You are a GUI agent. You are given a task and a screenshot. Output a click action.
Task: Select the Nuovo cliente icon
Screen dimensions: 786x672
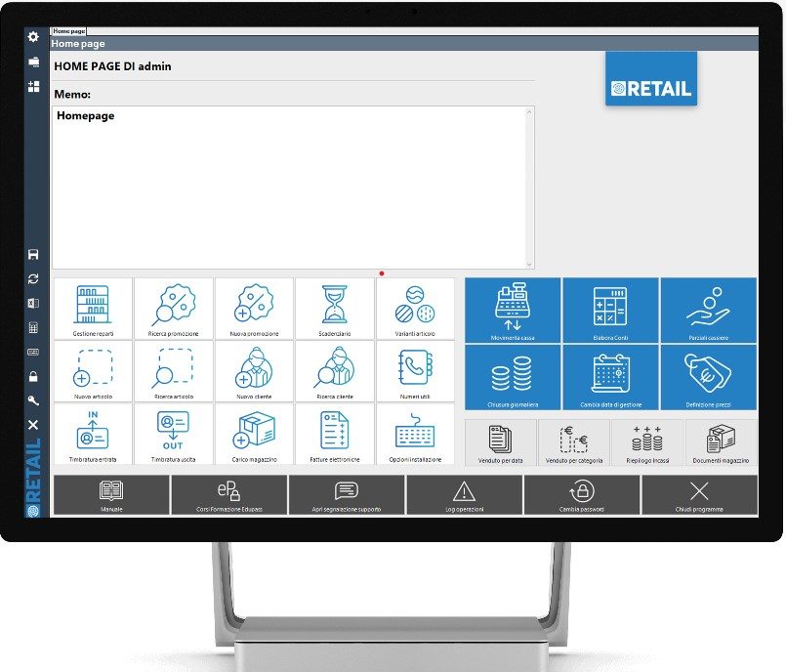(x=254, y=370)
